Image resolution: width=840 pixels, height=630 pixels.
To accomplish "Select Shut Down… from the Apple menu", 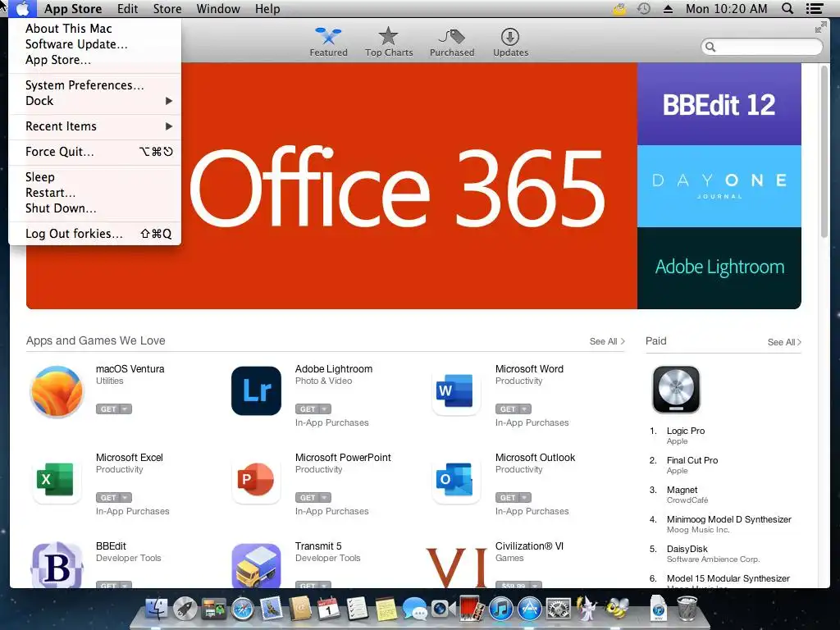I will coord(95,208).
